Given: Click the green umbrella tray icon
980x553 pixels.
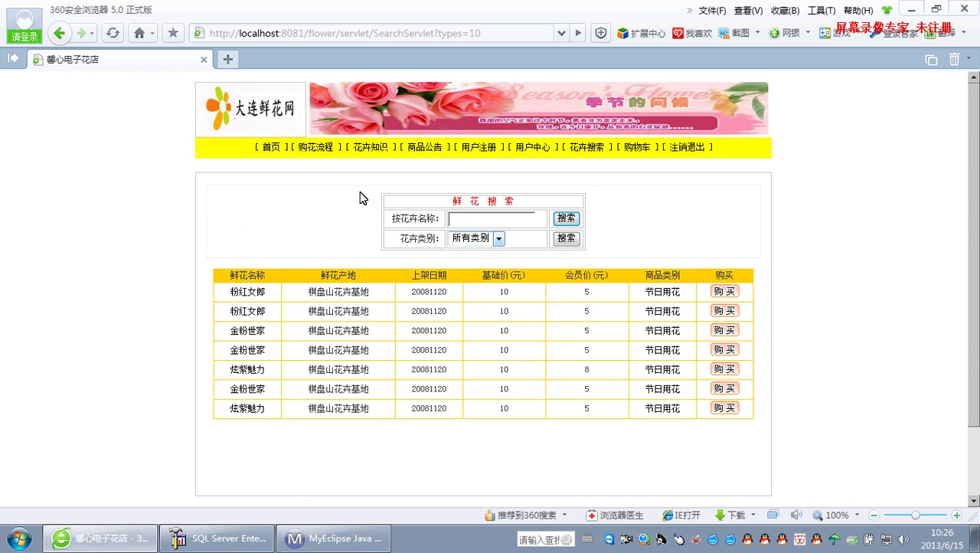Looking at the screenshot, I should (x=834, y=539).
